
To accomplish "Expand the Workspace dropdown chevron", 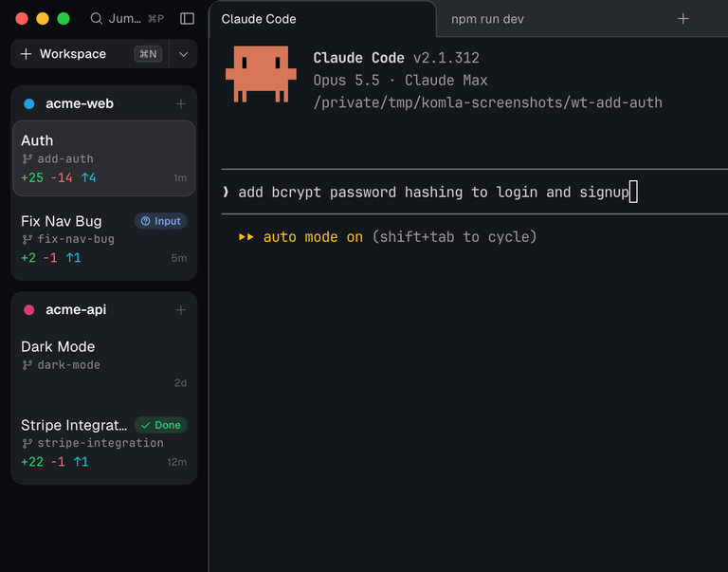I will point(183,54).
